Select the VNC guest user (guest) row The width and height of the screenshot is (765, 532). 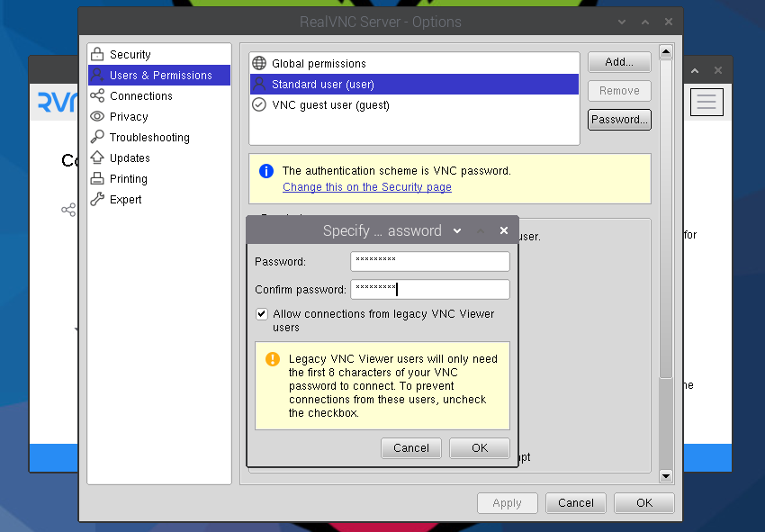(x=414, y=105)
